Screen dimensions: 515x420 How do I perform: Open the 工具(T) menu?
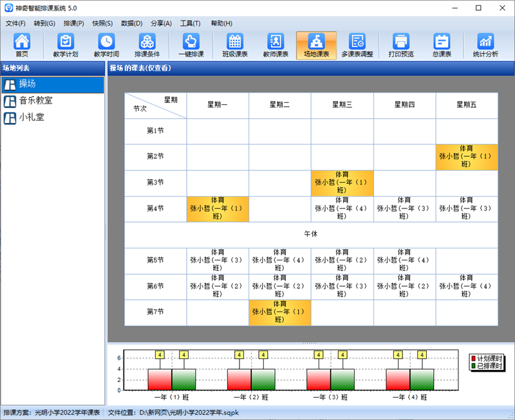coord(190,23)
